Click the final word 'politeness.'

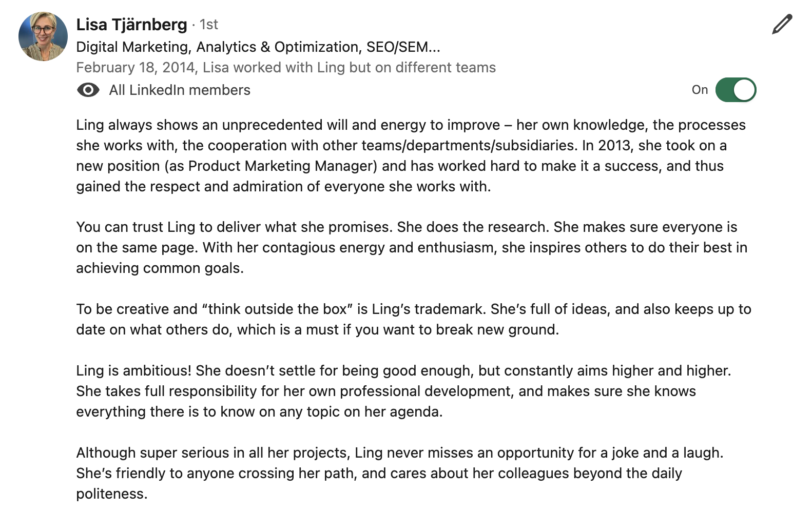(112, 494)
